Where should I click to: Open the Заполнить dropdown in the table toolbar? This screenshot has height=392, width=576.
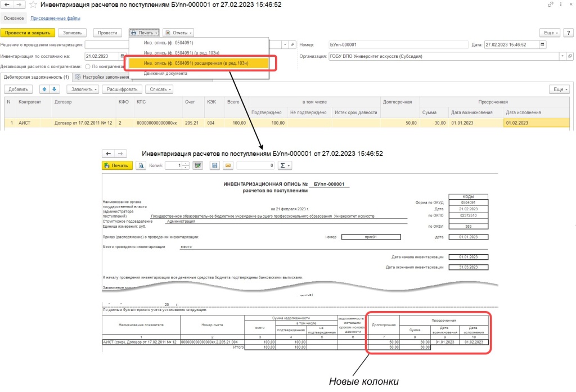click(x=83, y=89)
